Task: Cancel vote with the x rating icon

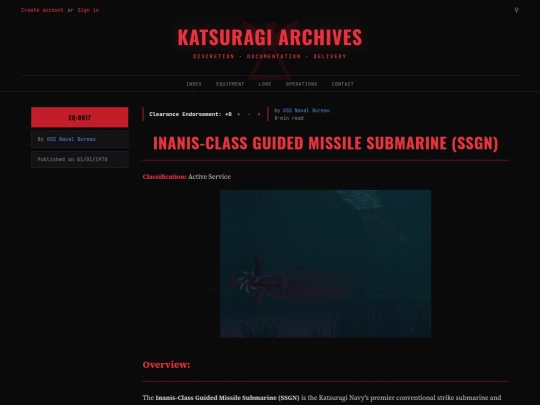Action: coord(259,114)
